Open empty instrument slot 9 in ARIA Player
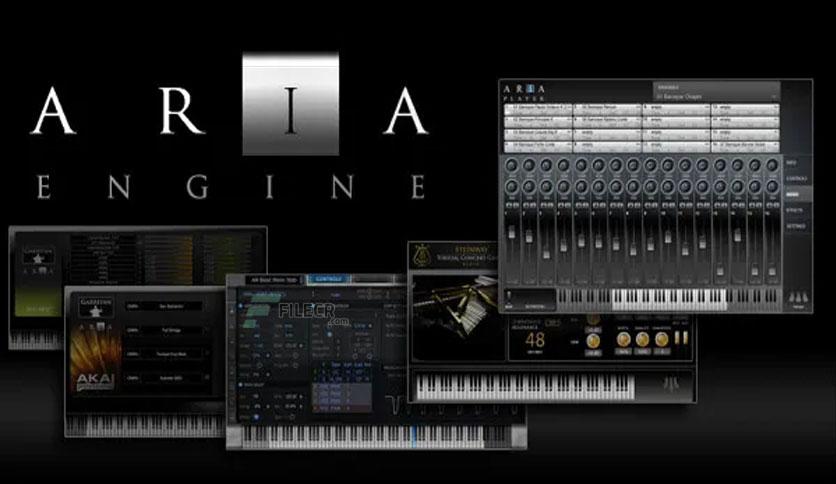This screenshot has height=484, width=836. (x=676, y=109)
